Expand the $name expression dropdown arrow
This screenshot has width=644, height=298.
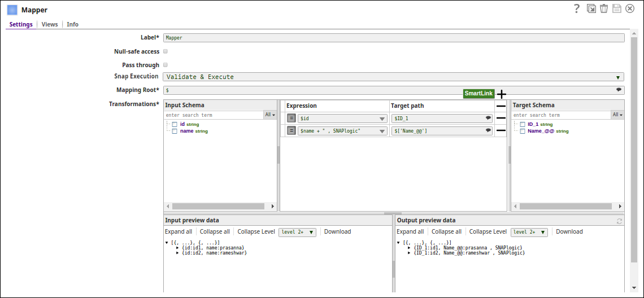coord(382,132)
